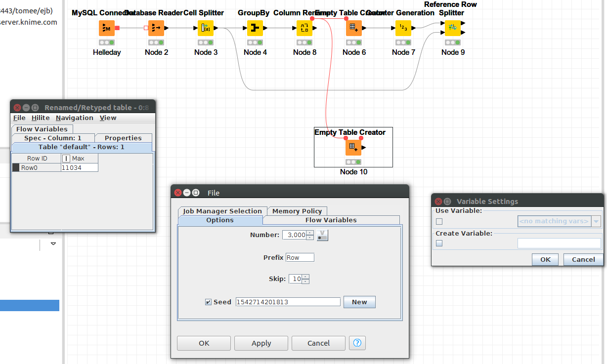Enable the Create Variable checkbox
This screenshot has height=364, width=607.
coord(439,243)
